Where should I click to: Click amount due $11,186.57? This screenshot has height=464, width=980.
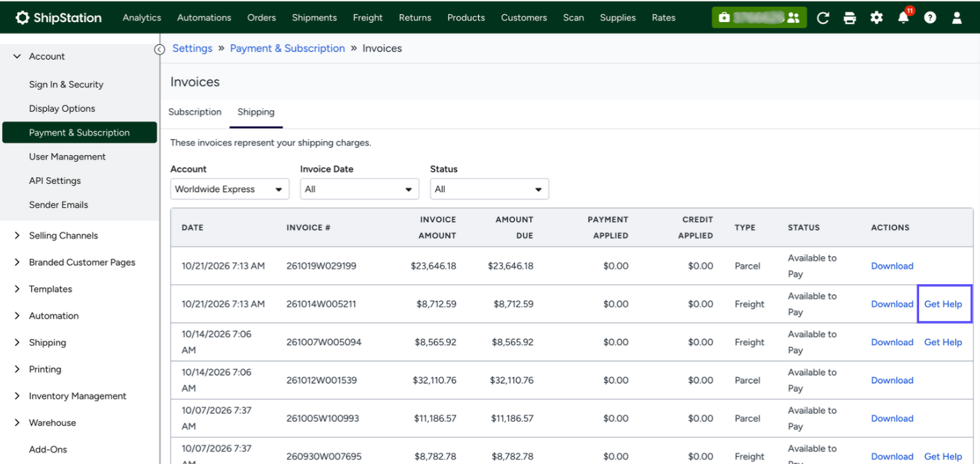(x=512, y=419)
